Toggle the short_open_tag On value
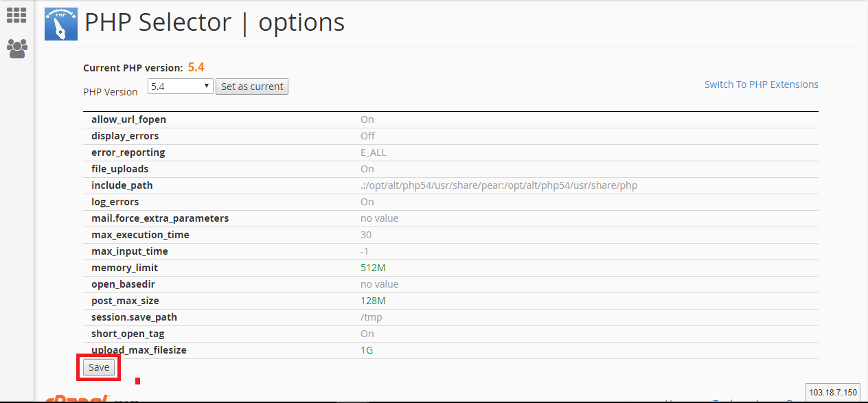This screenshot has height=403, width=868. pos(367,334)
